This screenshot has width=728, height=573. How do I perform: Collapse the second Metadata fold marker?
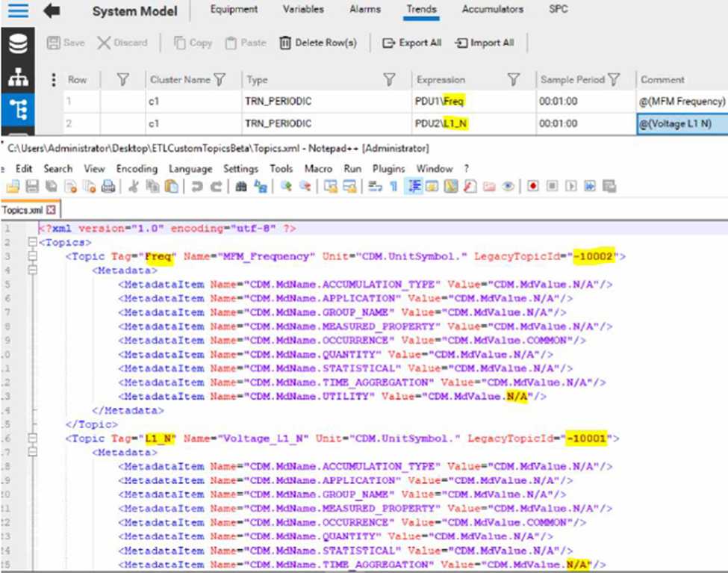(32, 452)
